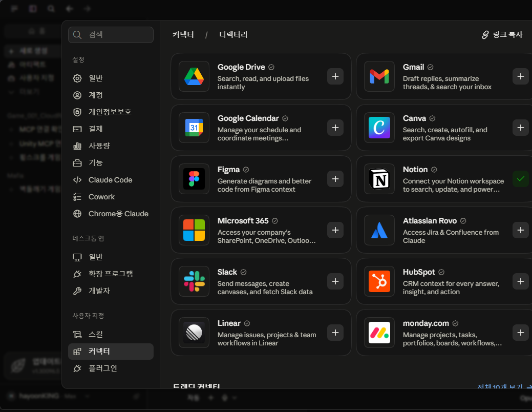View the 사용량 page

(111, 146)
